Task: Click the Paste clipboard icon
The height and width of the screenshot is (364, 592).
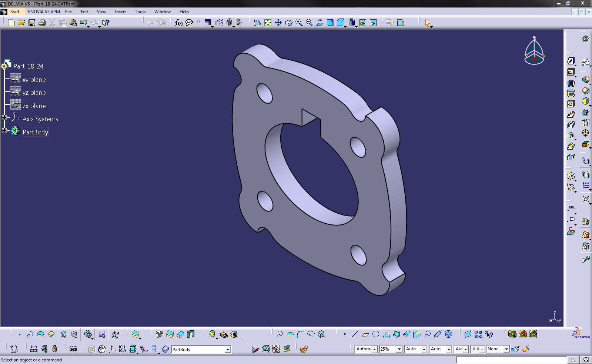Action: (x=73, y=23)
